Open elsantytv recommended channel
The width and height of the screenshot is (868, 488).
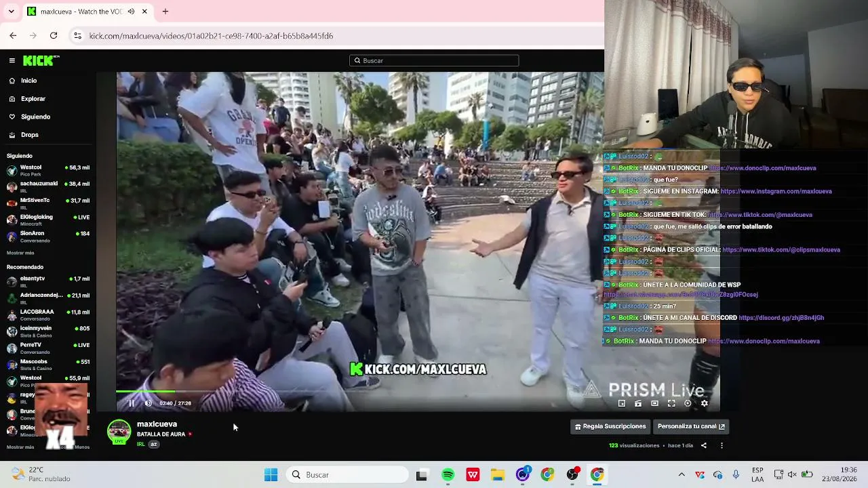point(47,281)
